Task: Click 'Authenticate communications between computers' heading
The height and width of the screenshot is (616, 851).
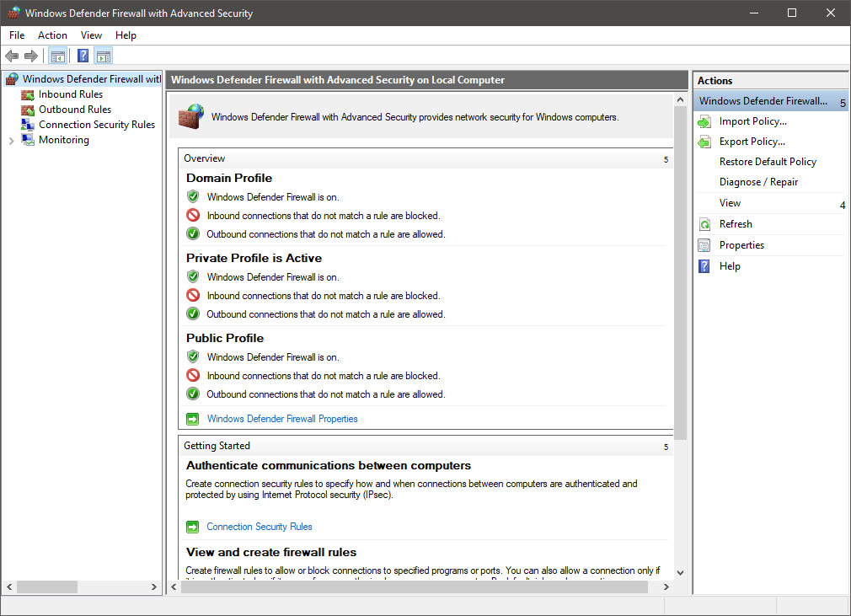Action: (x=329, y=466)
